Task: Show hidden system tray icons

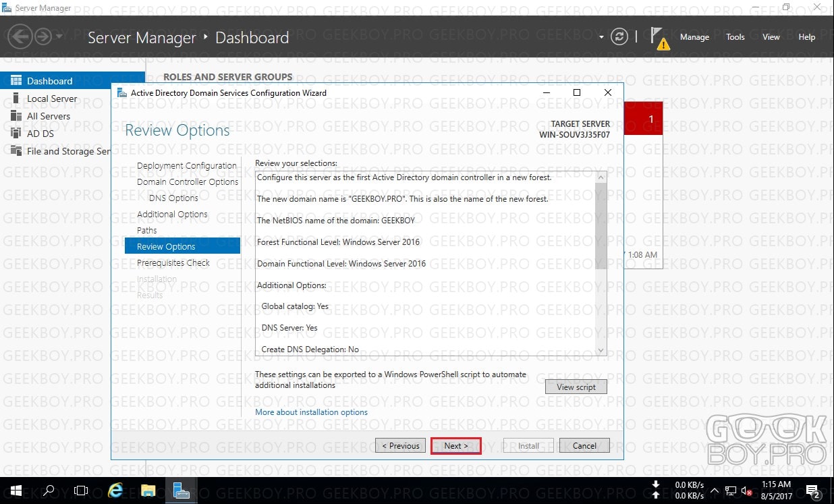Action: tap(715, 491)
